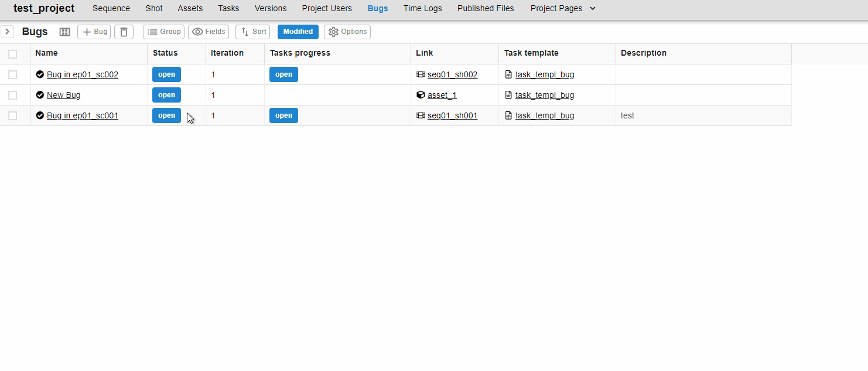Toggle the Fields visibility eye button

click(x=209, y=32)
